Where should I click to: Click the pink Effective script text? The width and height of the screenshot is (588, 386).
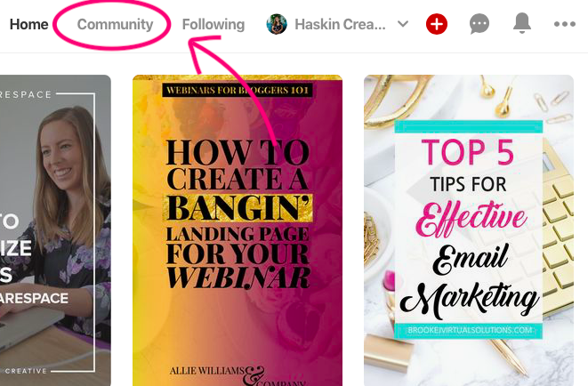point(471,219)
